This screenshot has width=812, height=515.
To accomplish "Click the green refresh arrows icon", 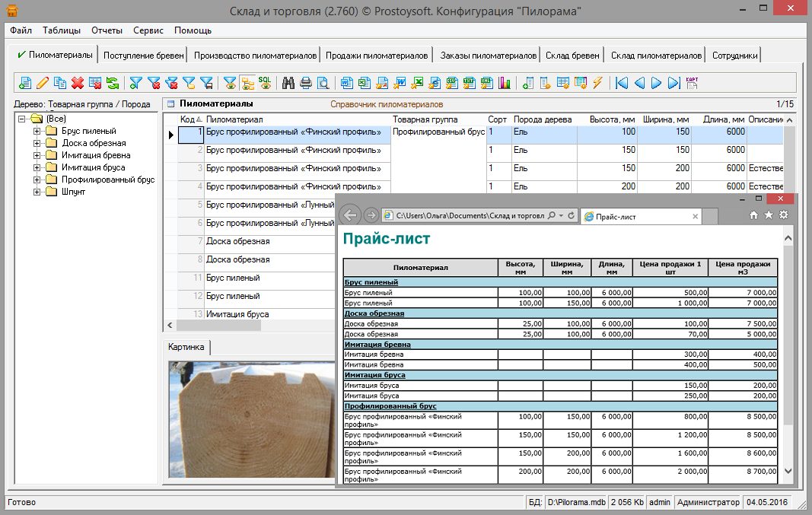I will [112, 83].
